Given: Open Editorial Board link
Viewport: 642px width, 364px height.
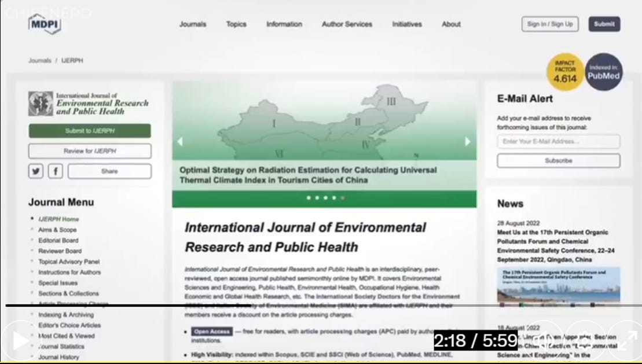Looking at the screenshot, I should [58, 241].
